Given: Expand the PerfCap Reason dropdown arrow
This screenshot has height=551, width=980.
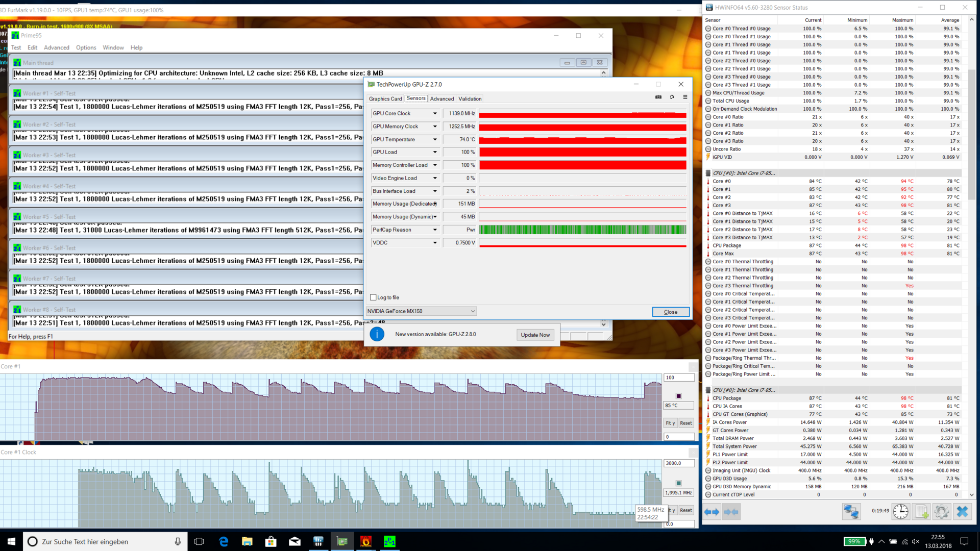Looking at the screenshot, I should [x=435, y=230].
